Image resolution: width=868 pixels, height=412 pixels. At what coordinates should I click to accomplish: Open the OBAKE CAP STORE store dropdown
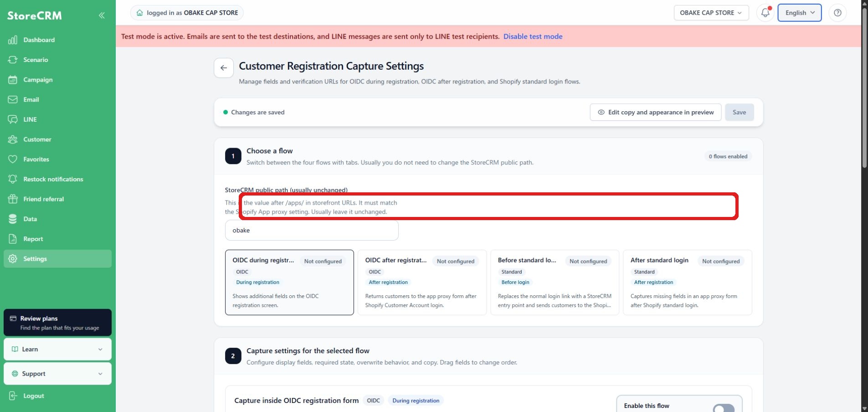click(711, 13)
